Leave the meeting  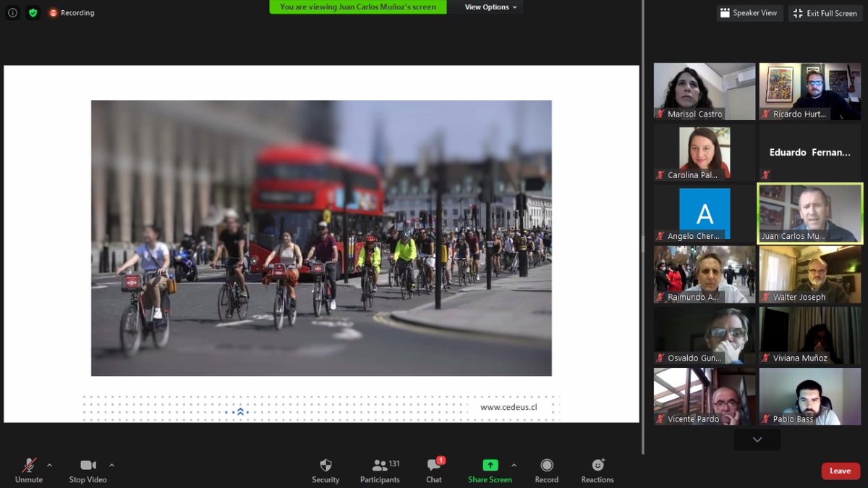pyautogui.click(x=841, y=471)
